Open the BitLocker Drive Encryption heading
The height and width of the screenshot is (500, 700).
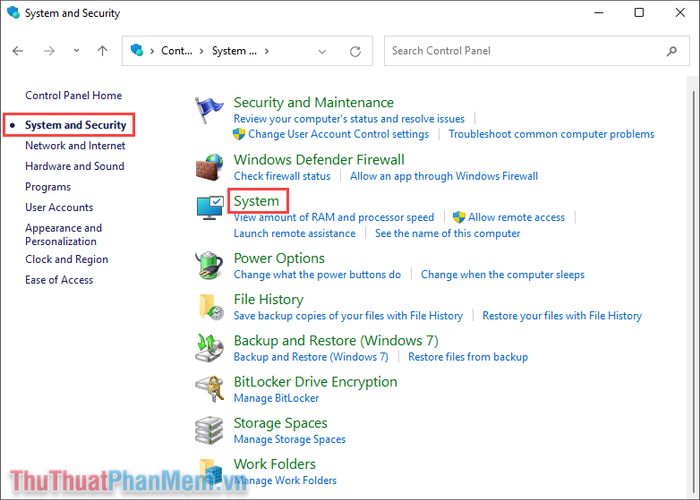(315, 381)
